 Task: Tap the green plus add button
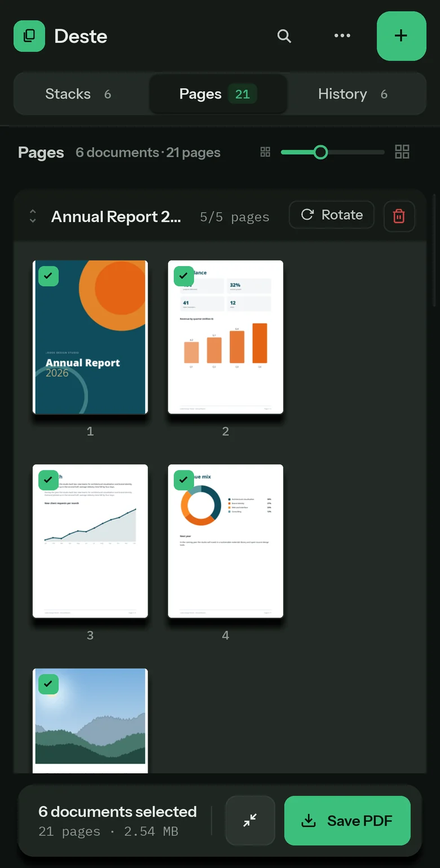401,36
